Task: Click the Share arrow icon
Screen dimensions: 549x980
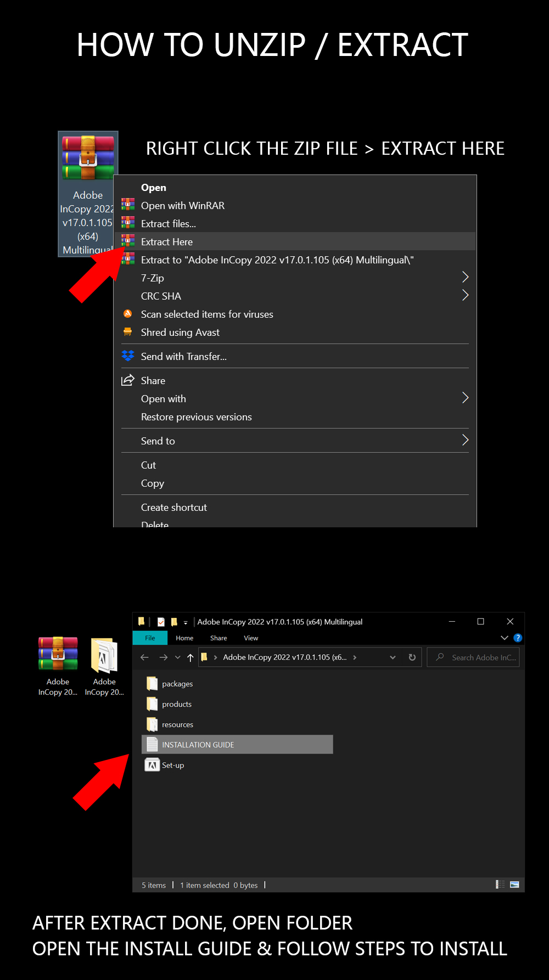Action: (128, 380)
